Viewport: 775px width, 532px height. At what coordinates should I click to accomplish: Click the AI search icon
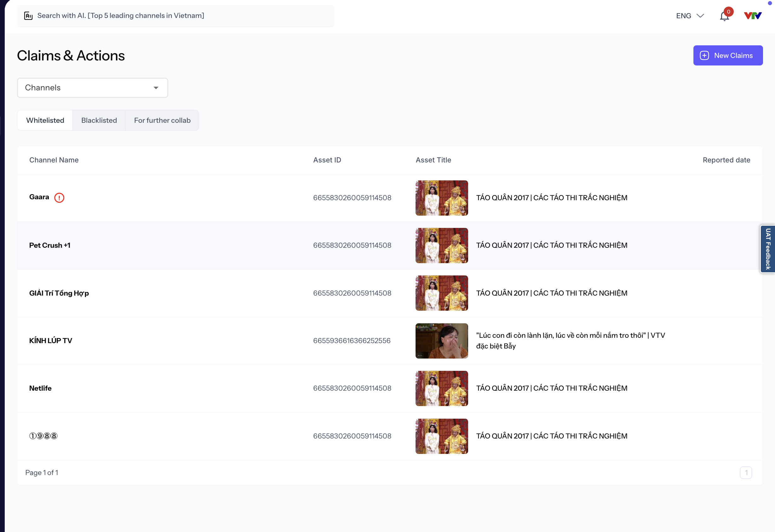[28, 16]
